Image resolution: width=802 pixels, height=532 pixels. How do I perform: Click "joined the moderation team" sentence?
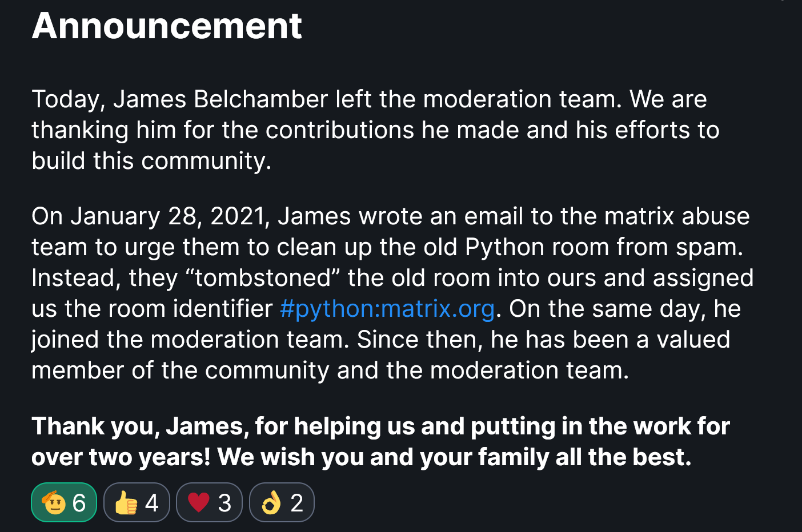pyautogui.click(x=190, y=340)
